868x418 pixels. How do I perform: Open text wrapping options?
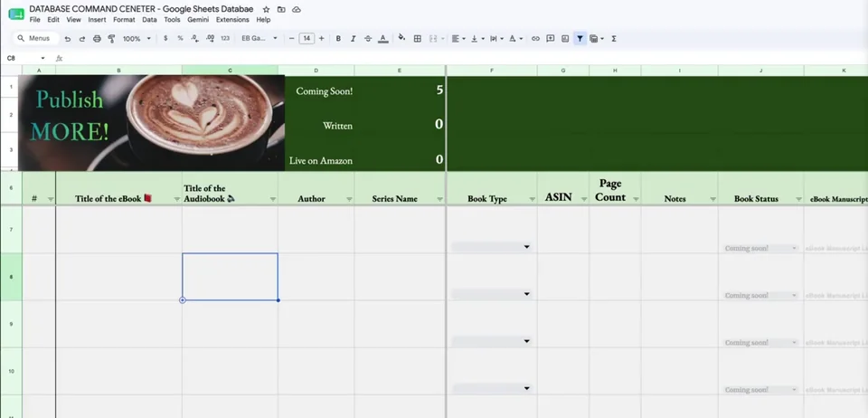click(496, 39)
